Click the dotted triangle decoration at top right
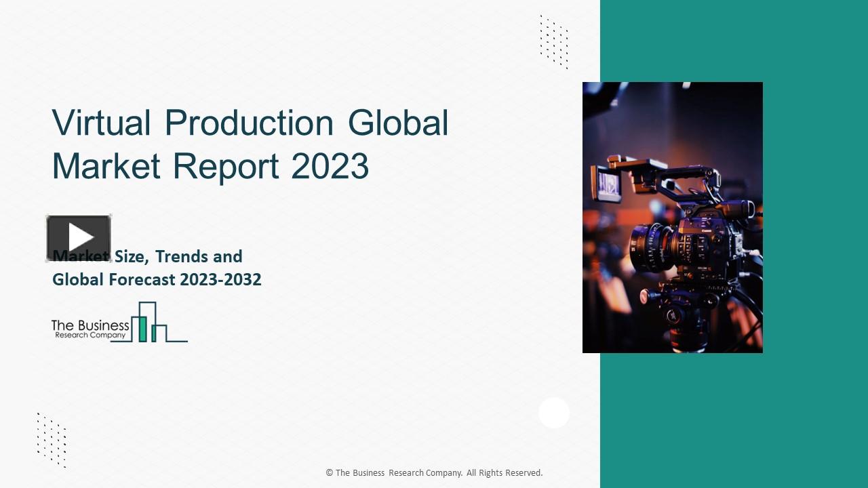The image size is (868, 488). 553,42
